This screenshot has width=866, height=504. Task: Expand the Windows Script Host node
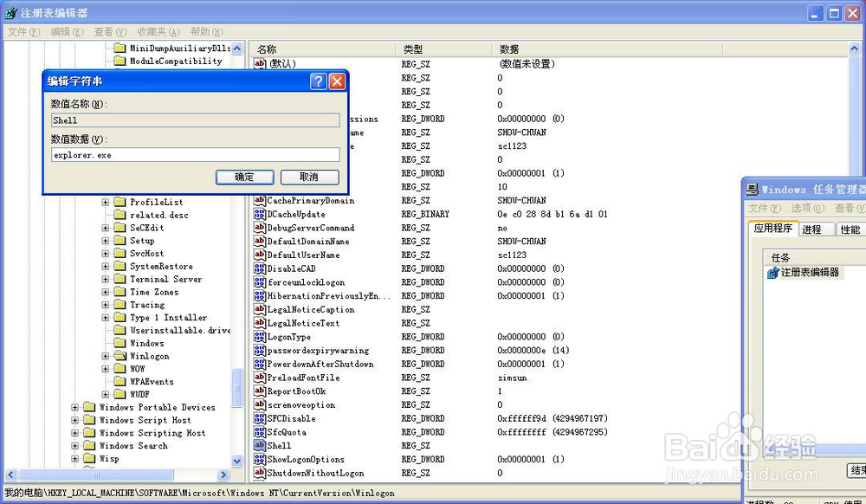pyautogui.click(x=75, y=420)
